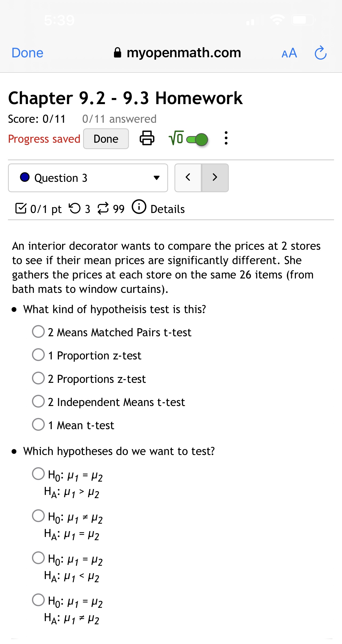Tap the blue Done link in browser bar
The height and width of the screenshot is (644, 342).
(27, 53)
